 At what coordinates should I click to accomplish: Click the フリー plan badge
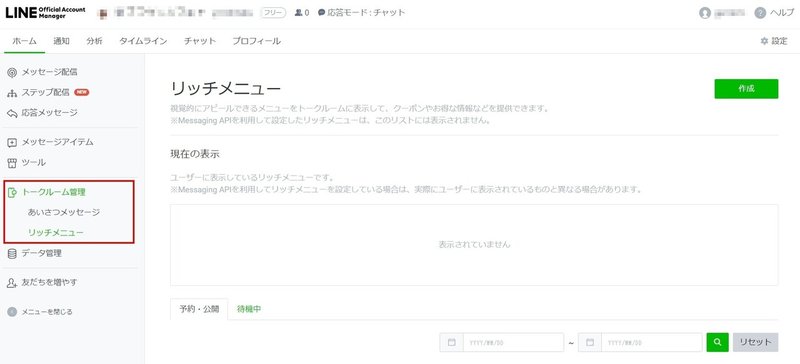273,13
